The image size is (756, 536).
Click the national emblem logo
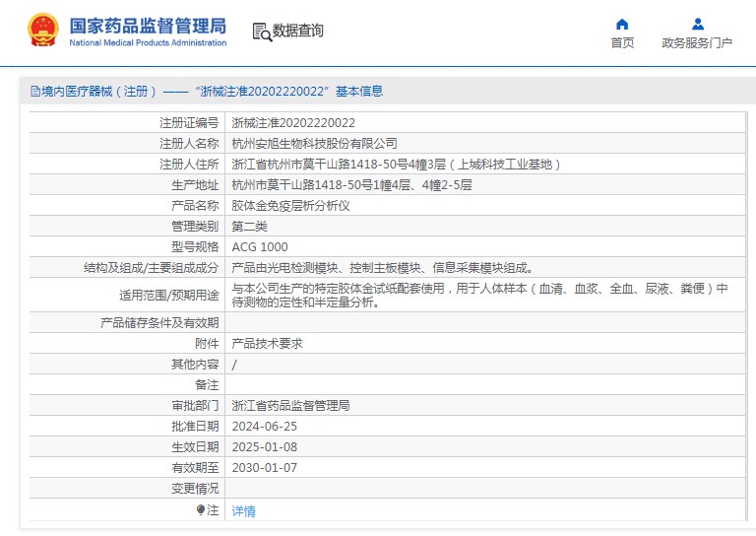click(x=42, y=31)
